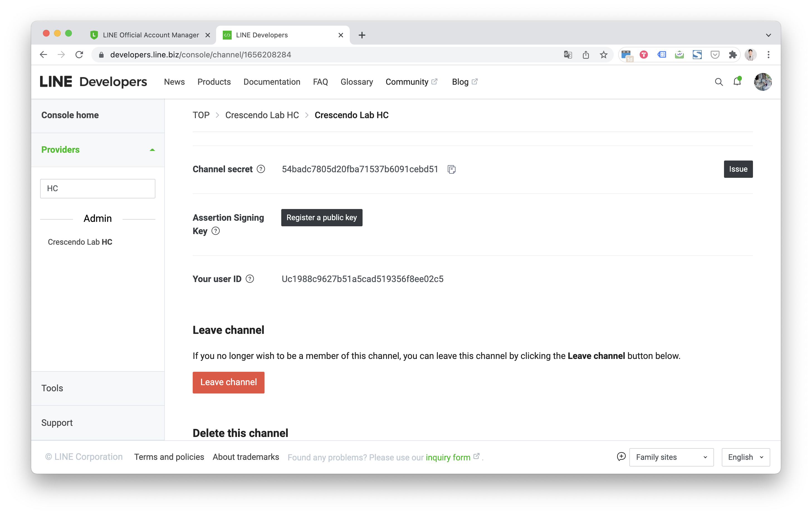
Task: Click the Google Translate icon in address bar
Action: click(568, 55)
